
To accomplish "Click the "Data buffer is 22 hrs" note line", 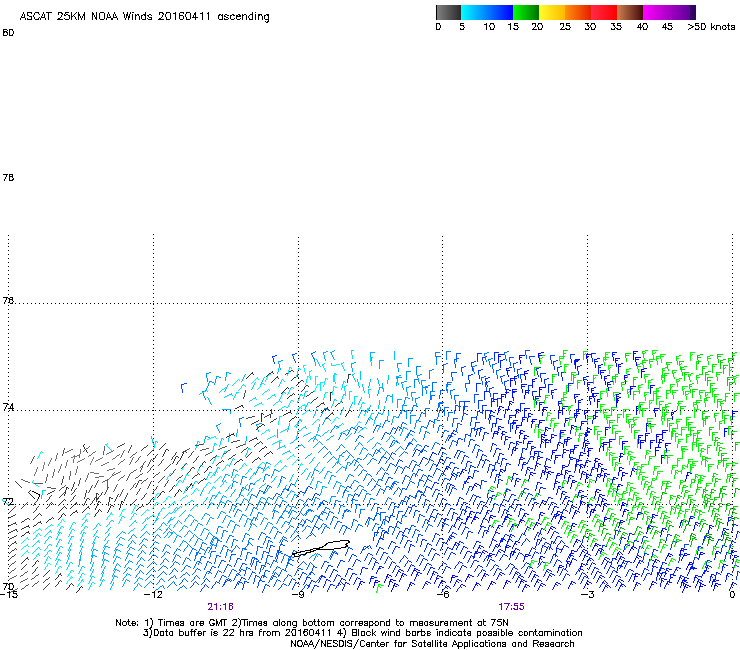I will 362,633.
